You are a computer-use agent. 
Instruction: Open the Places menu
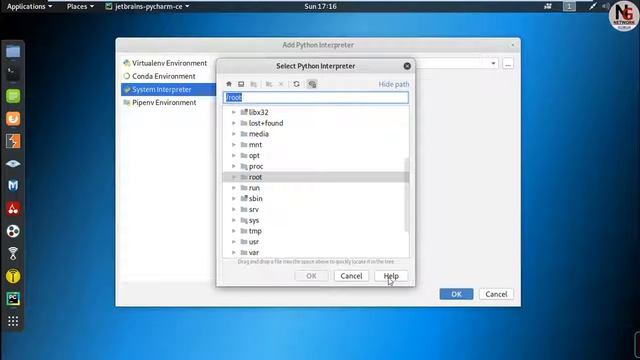[x=80, y=7]
